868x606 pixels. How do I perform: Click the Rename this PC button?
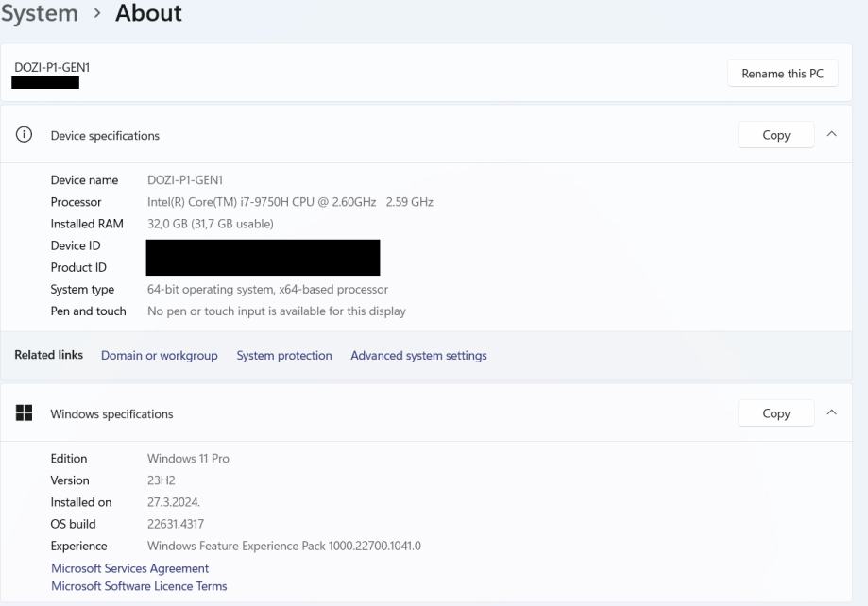coord(782,74)
